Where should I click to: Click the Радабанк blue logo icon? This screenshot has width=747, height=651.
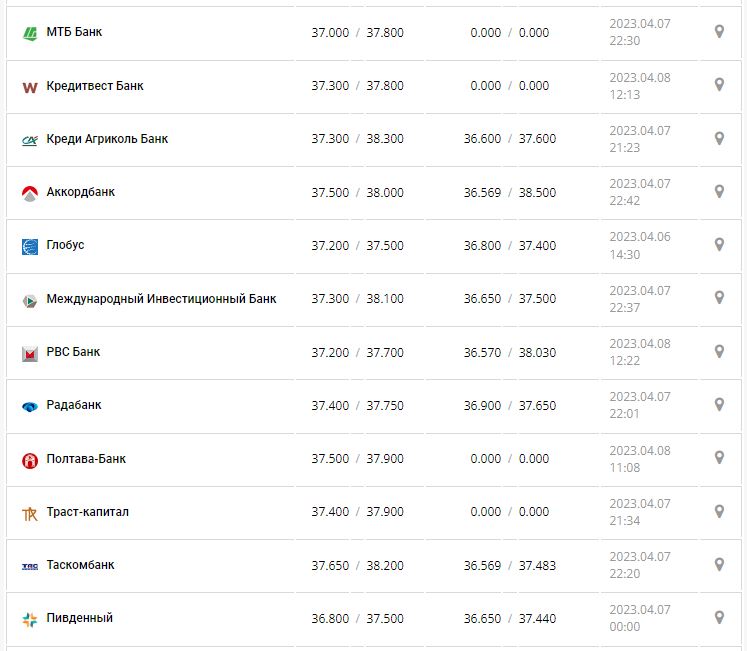[x=29, y=406]
